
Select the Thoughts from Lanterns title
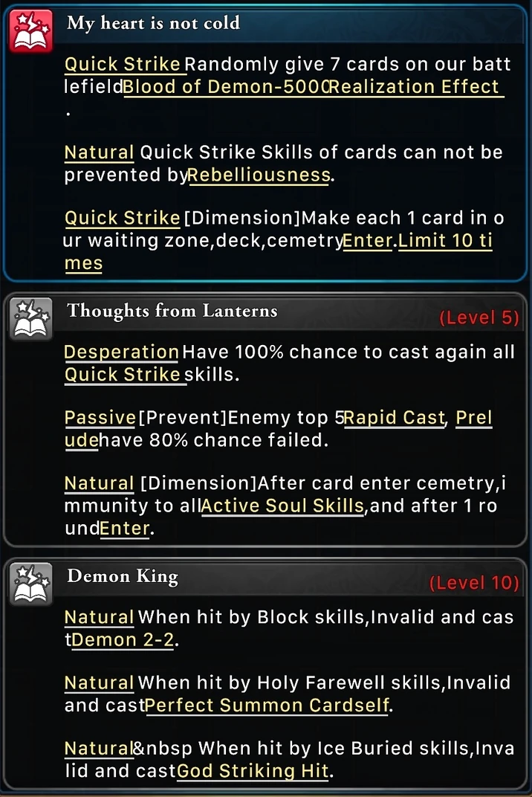pyautogui.click(x=172, y=311)
